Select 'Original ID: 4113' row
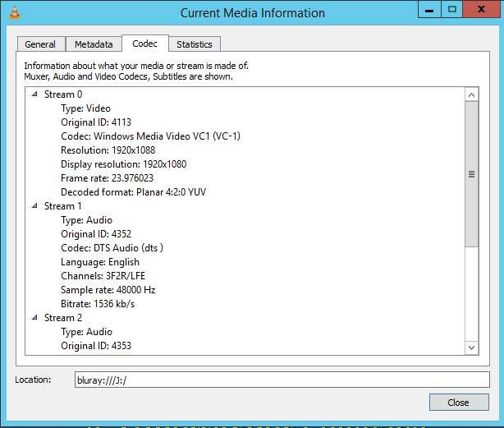 96,122
